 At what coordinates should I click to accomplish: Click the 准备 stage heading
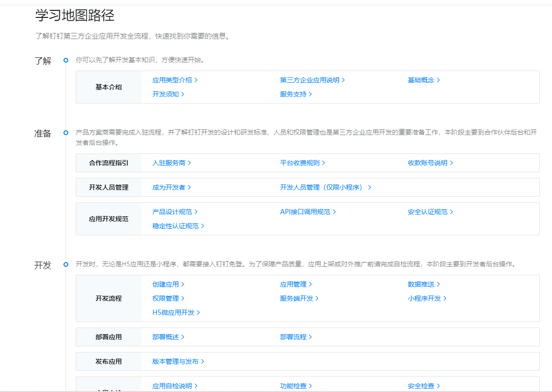pyautogui.click(x=43, y=133)
